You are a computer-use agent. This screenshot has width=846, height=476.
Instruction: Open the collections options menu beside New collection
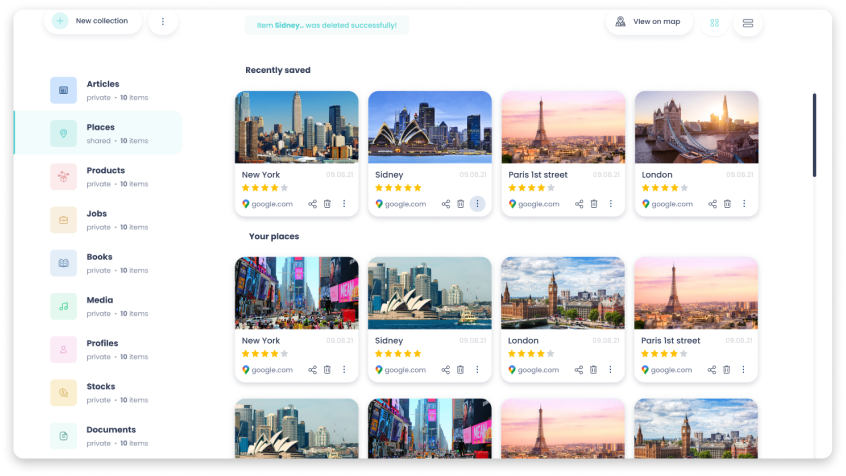[x=163, y=22]
